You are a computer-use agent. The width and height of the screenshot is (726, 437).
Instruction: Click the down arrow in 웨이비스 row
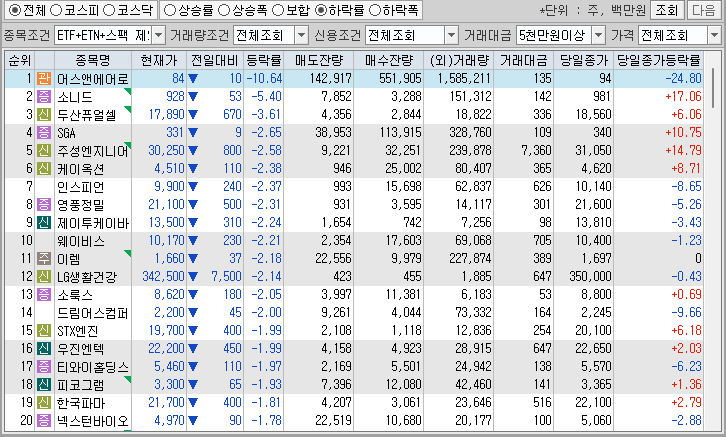tap(193, 241)
